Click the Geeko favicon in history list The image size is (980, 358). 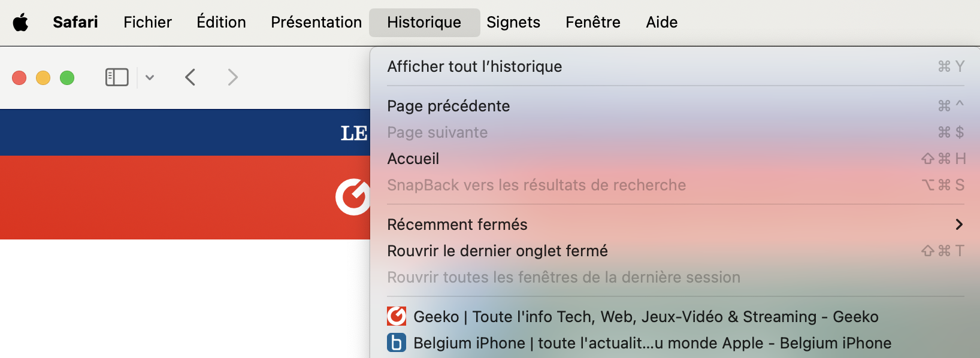[397, 316]
